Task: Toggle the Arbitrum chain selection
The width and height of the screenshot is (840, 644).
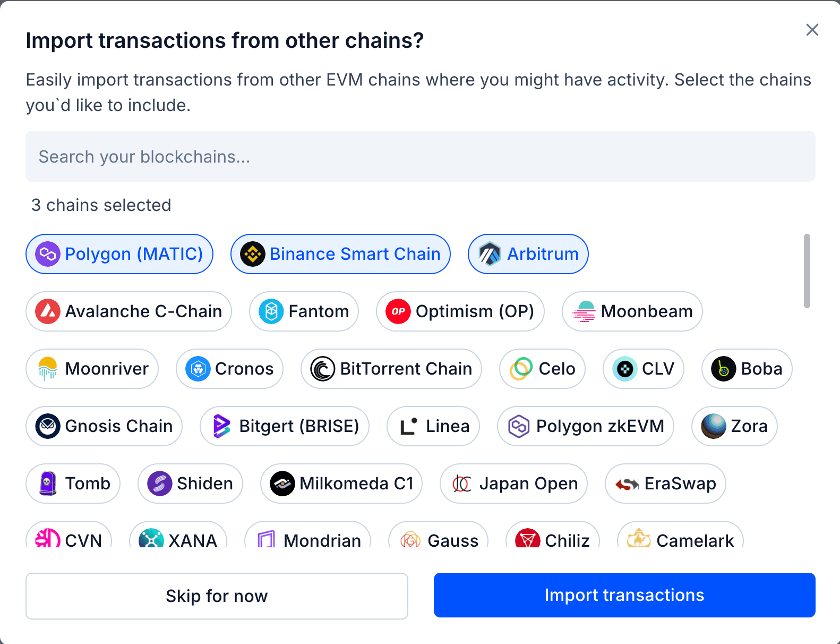Action: click(x=528, y=254)
